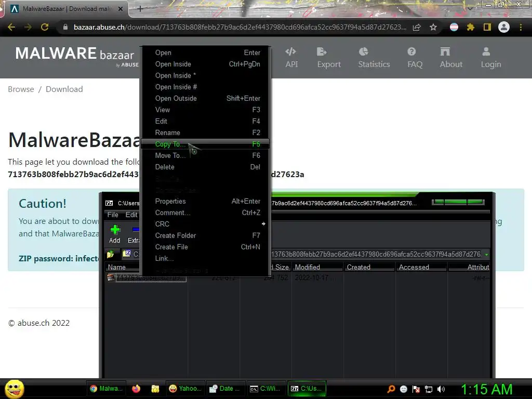This screenshot has width=532, height=399.
Task: Sort by the Created column header
Action: click(369, 268)
